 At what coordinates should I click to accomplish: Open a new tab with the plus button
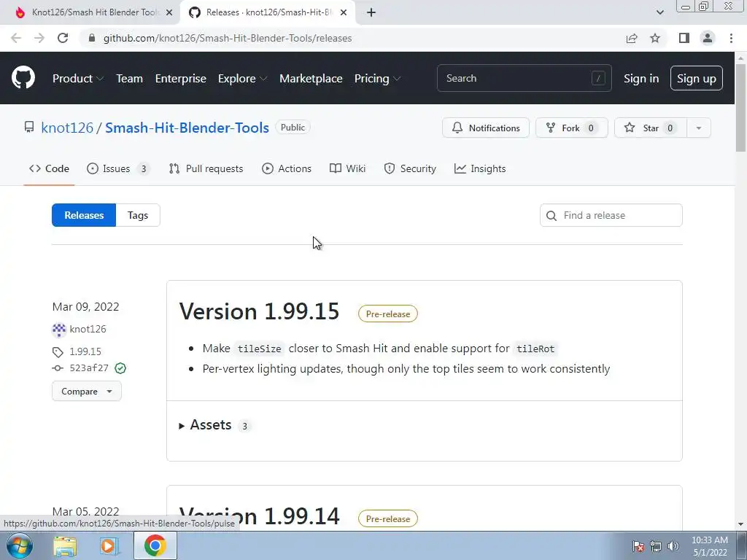(371, 12)
